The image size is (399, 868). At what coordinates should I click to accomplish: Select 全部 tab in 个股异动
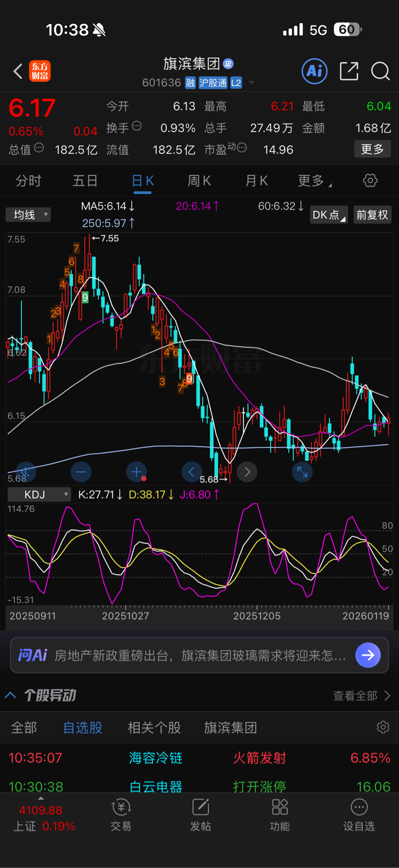point(24,728)
